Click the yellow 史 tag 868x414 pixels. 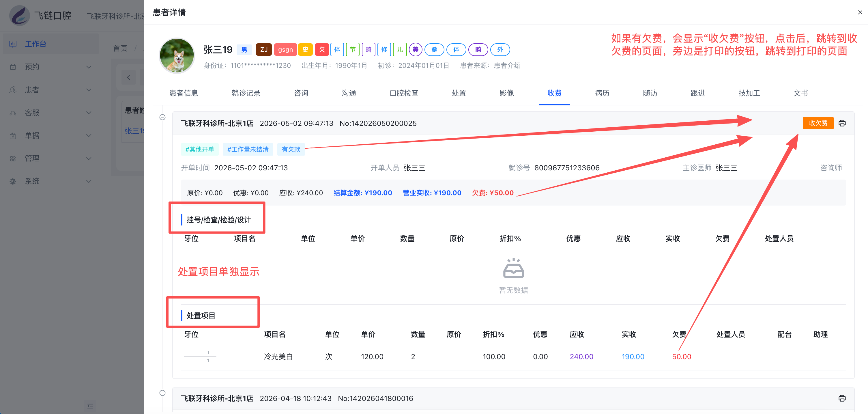[x=305, y=50]
